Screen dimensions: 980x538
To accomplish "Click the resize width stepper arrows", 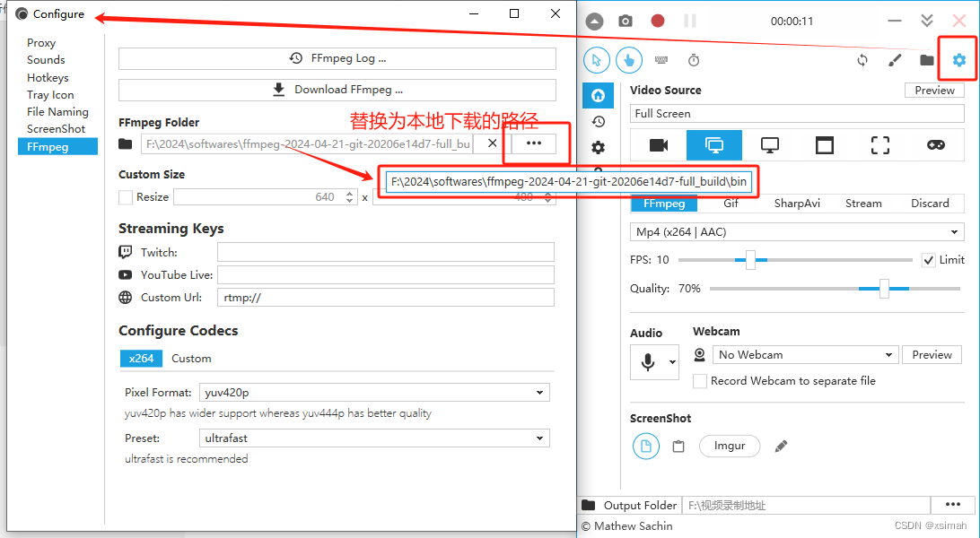I will pyautogui.click(x=349, y=197).
